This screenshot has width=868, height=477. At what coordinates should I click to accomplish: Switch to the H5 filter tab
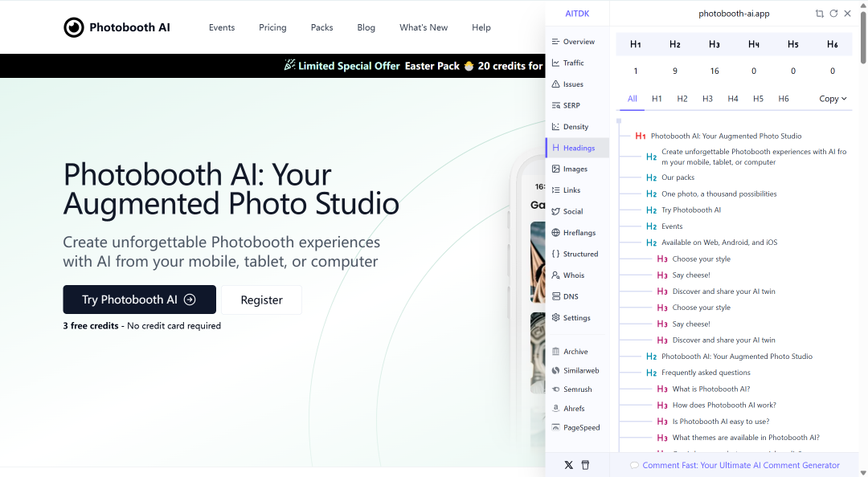pyautogui.click(x=758, y=99)
